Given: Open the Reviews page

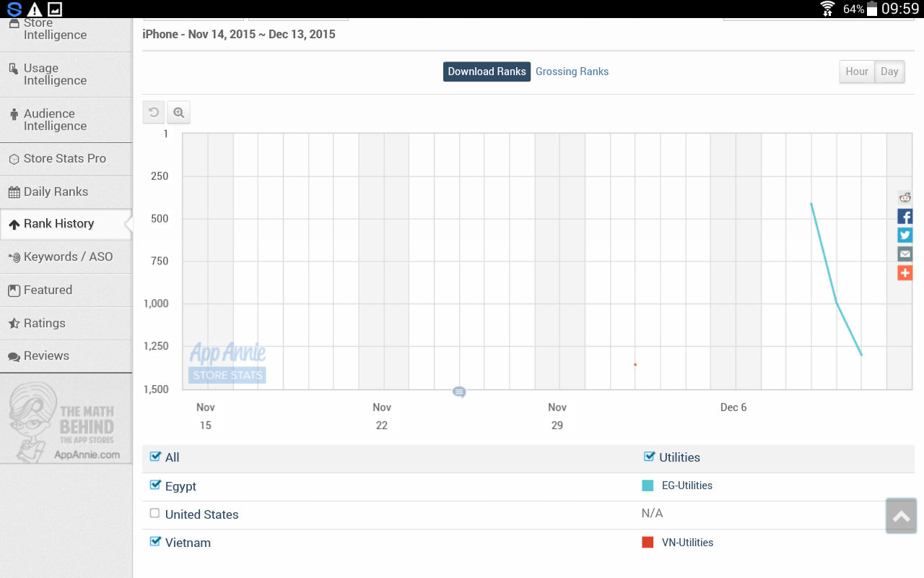Looking at the screenshot, I should click(66, 356).
